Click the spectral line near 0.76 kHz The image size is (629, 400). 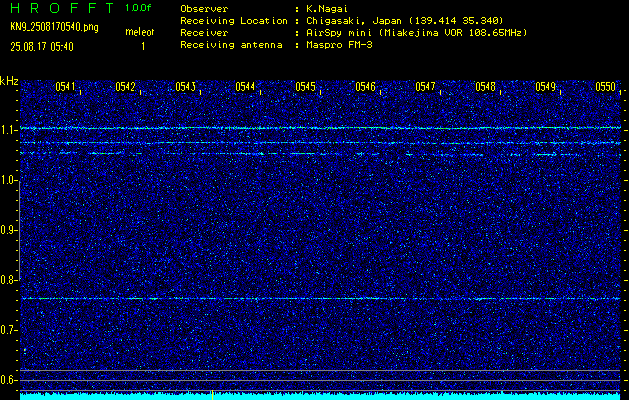tap(320, 298)
